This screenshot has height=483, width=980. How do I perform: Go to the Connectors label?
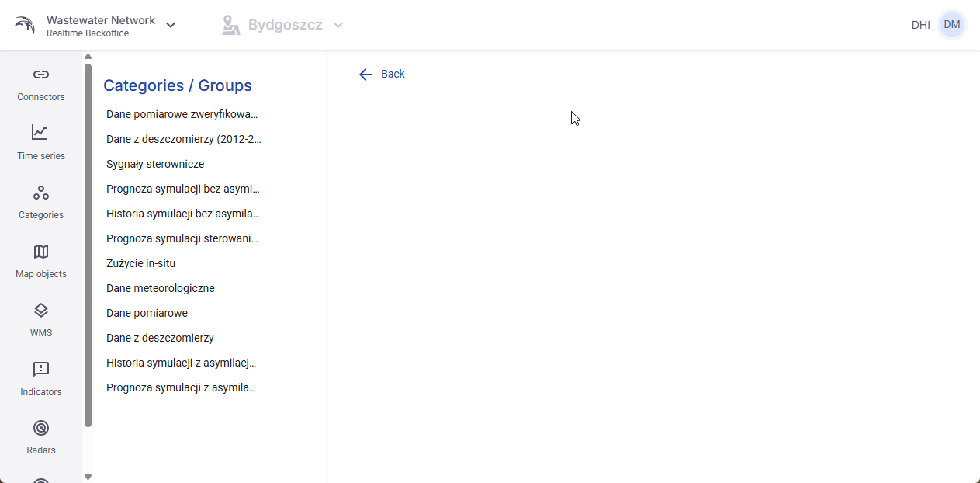click(x=41, y=97)
